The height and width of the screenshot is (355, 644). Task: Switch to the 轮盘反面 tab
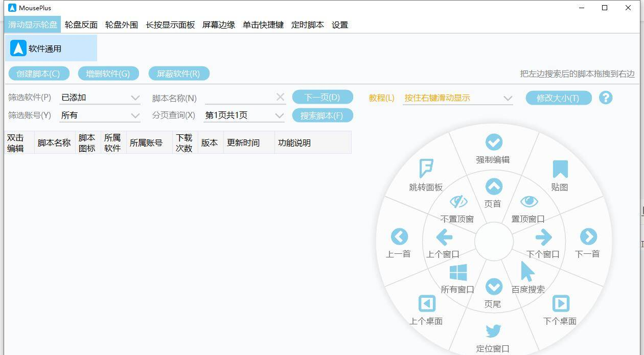pos(81,25)
